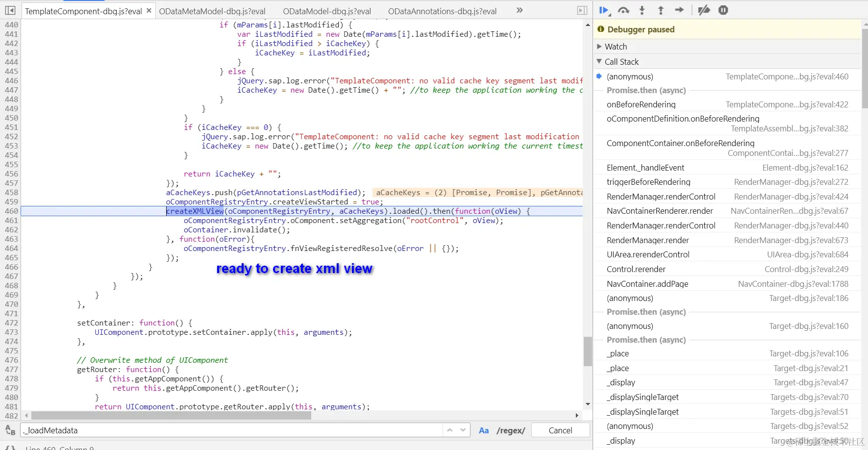Step into next function call
The image size is (868, 450).
point(642,10)
